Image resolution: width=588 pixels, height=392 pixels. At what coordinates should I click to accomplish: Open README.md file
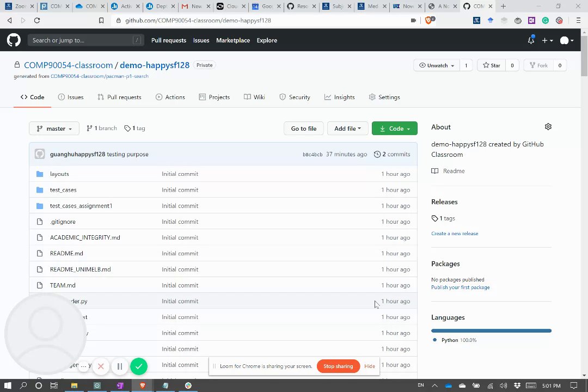(x=66, y=253)
